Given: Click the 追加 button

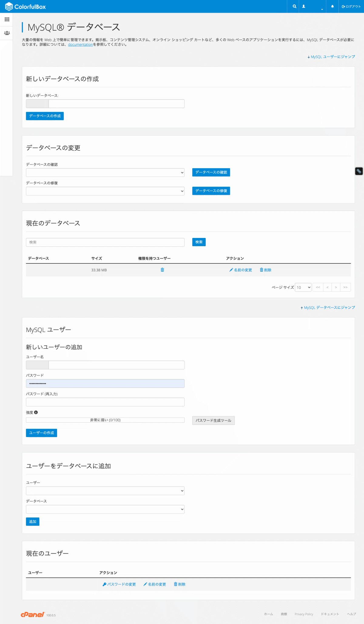Looking at the screenshot, I should 33,522.
